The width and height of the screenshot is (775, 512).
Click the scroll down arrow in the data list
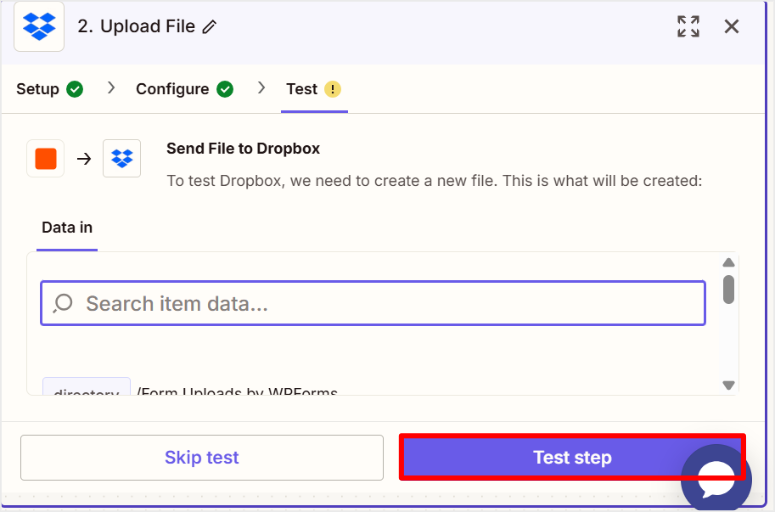pos(729,385)
